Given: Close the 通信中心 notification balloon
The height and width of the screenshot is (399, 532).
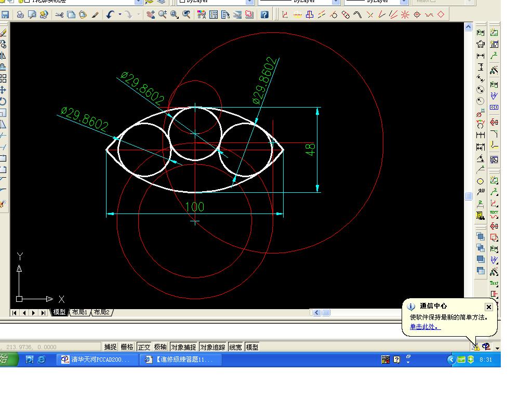Looking at the screenshot, I should tap(488, 307).
